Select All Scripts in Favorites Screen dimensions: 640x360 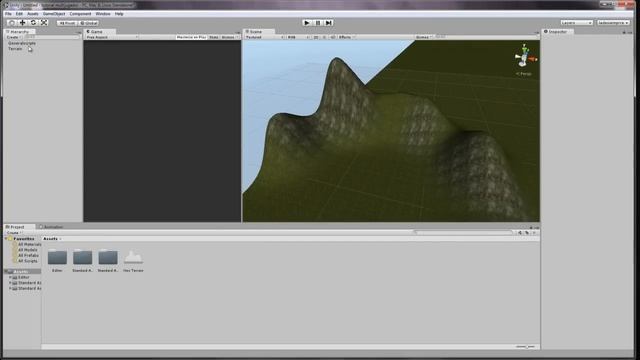pyautogui.click(x=24, y=261)
